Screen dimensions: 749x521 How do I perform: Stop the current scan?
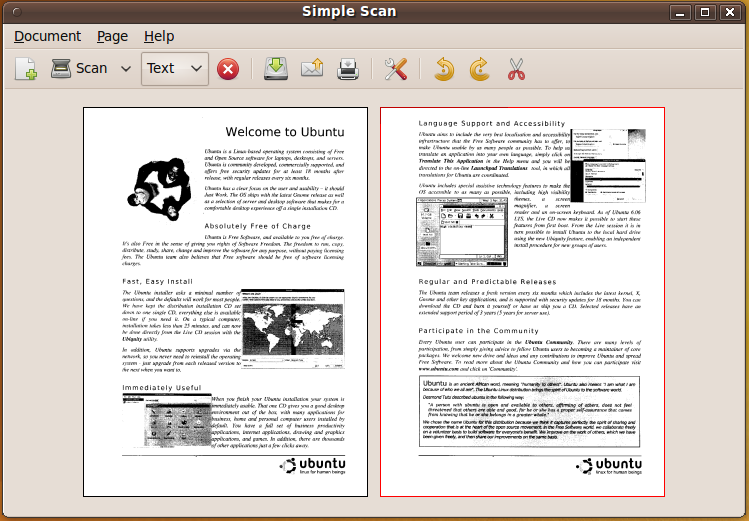[228, 69]
